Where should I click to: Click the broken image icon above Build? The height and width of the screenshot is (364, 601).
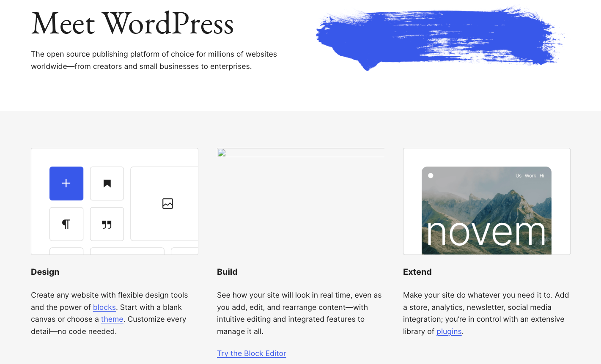(x=222, y=153)
